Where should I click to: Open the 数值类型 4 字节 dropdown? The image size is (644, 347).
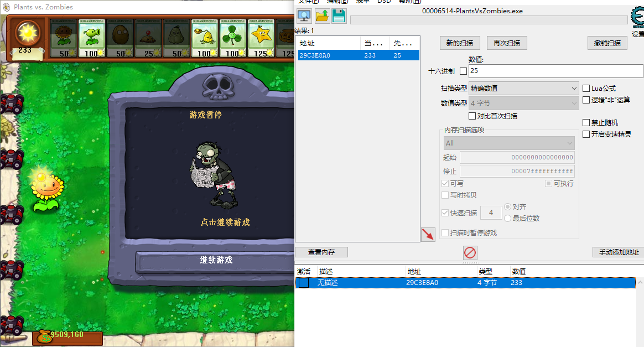(x=524, y=103)
